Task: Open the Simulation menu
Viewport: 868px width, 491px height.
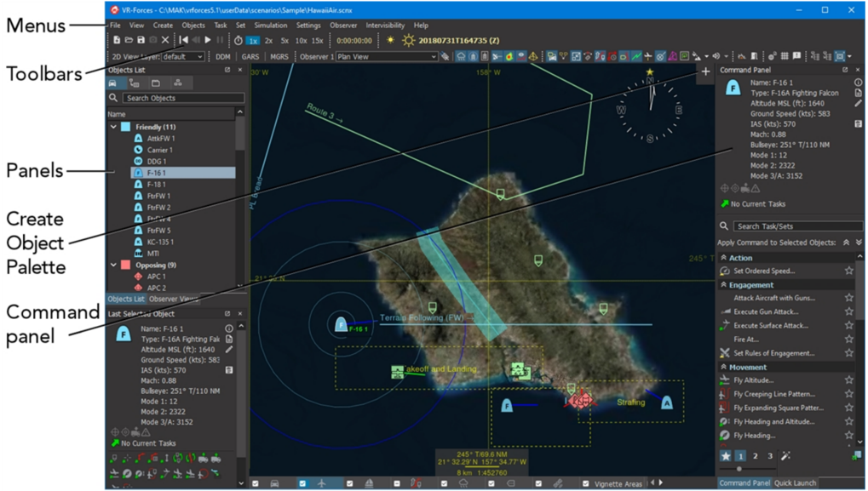Action: click(x=271, y=26)
